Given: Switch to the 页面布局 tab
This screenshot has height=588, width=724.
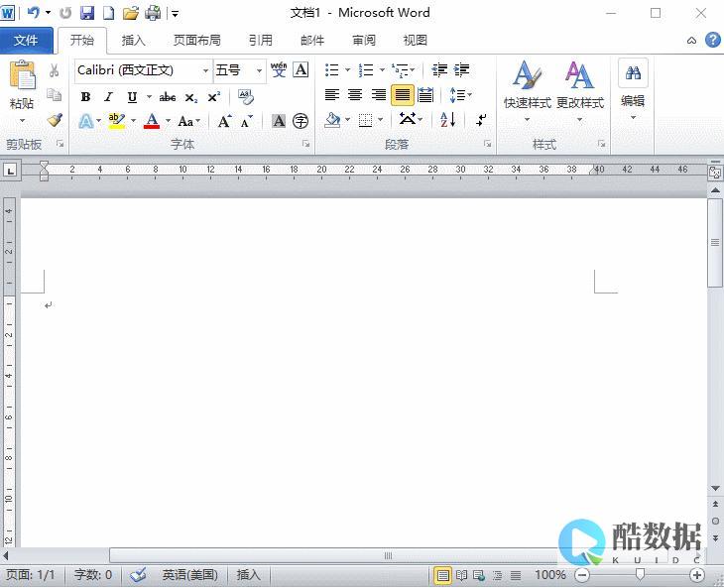Looking at the screenshot, I should tap(197, 41).
